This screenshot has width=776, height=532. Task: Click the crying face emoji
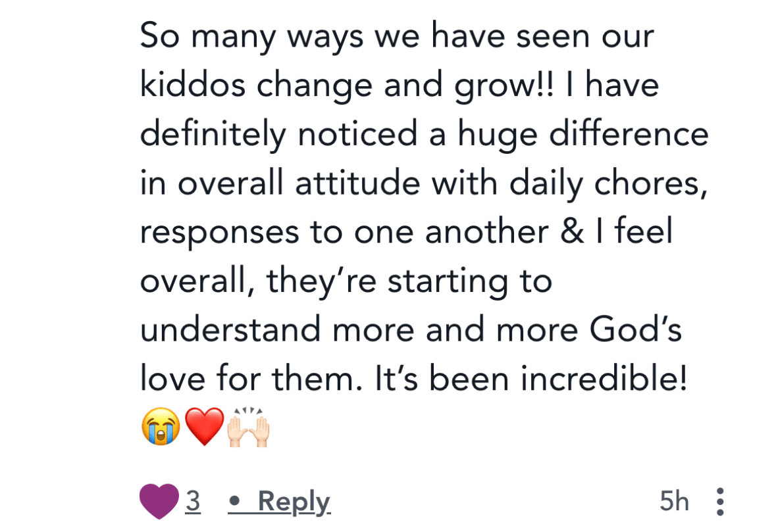pos(160,427)
